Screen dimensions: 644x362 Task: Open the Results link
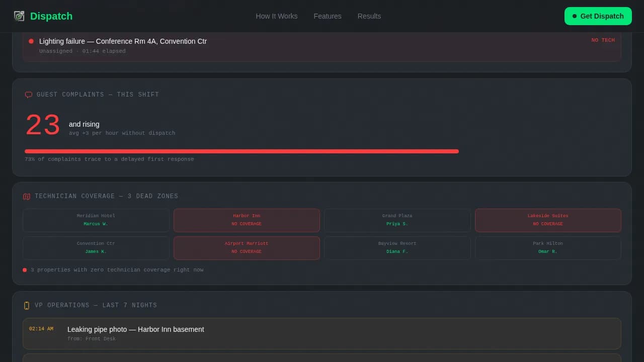tap(369, 16)
